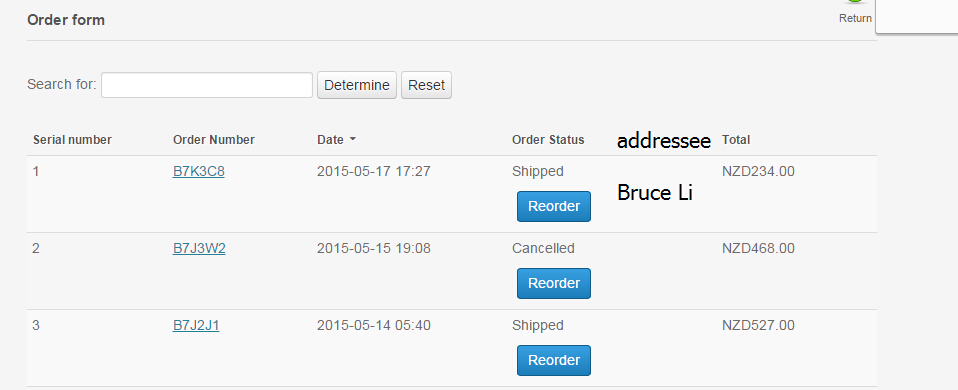
Task: Click the Determine search button
Action: click(x=357, y=85)
